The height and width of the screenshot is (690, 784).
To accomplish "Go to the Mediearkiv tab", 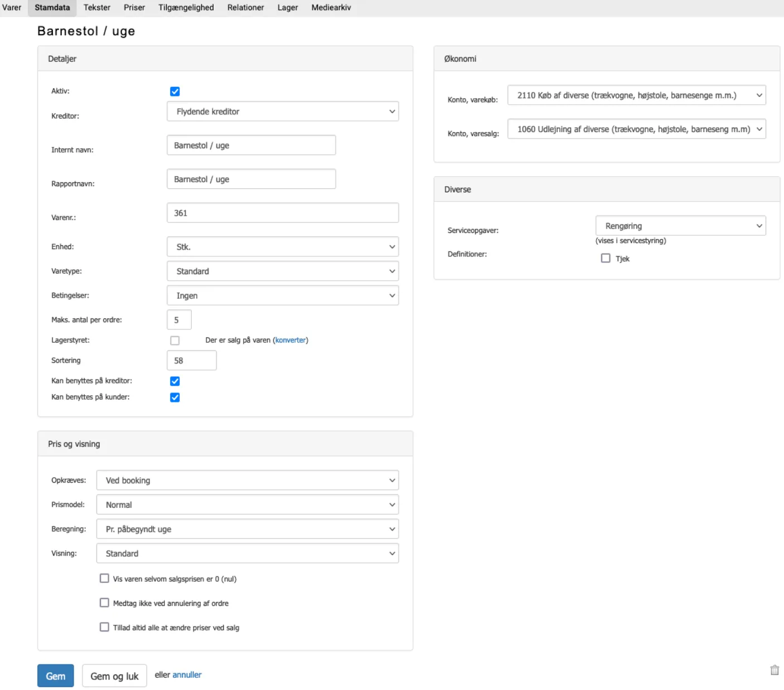I will tap(331, 8).
